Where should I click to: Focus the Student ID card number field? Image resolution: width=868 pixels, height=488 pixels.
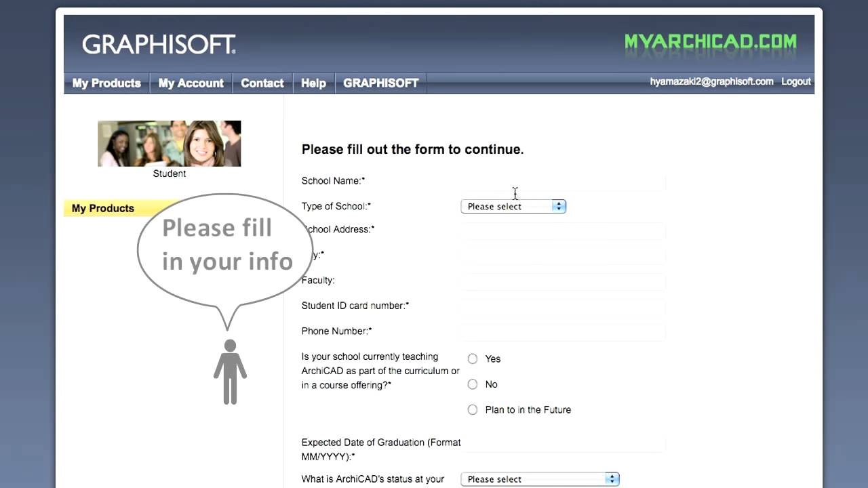point(563,307)
